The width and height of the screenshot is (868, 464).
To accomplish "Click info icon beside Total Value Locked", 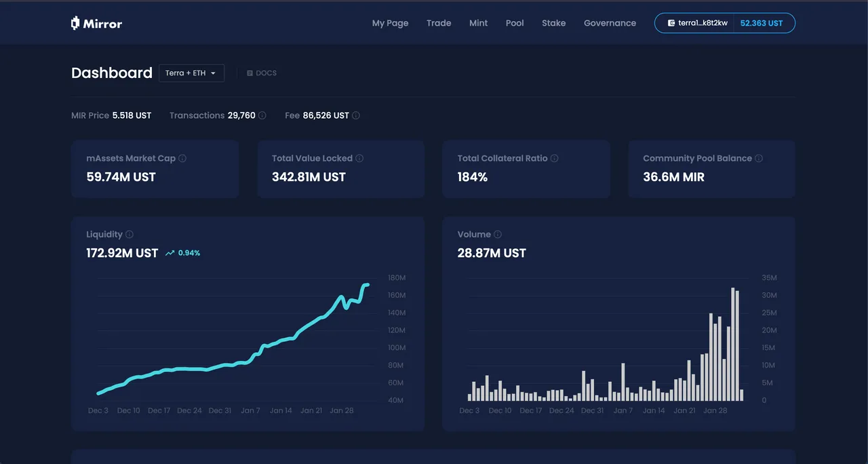I will coord(359,158).
